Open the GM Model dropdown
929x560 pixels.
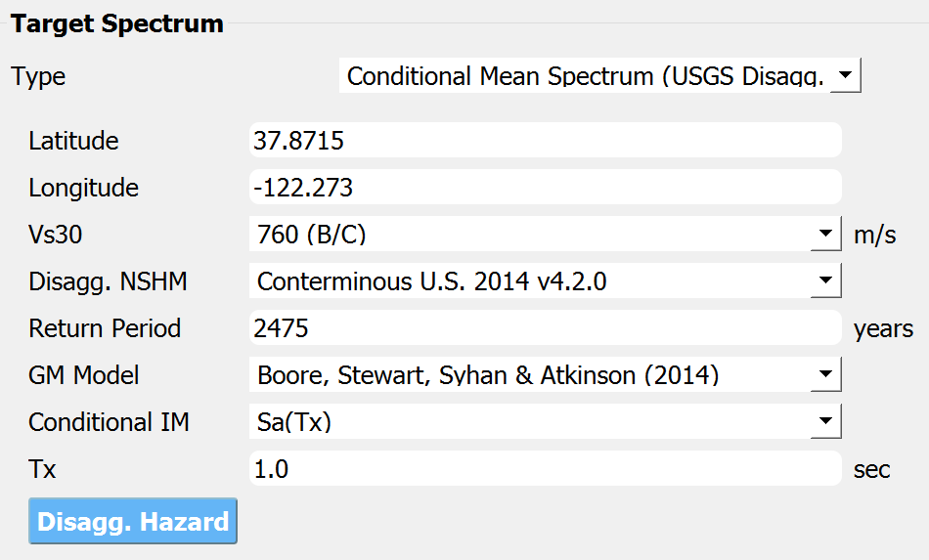pyautogui.click(x=545, y=374)
